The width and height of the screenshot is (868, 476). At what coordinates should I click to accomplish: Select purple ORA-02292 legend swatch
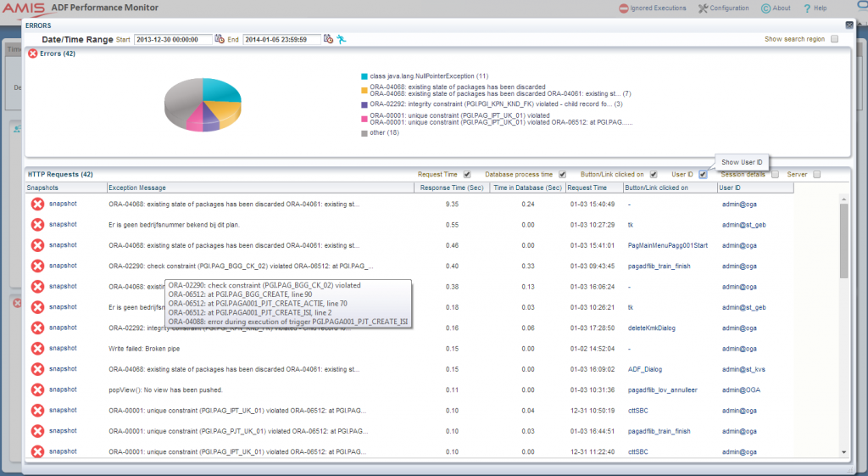364,104
